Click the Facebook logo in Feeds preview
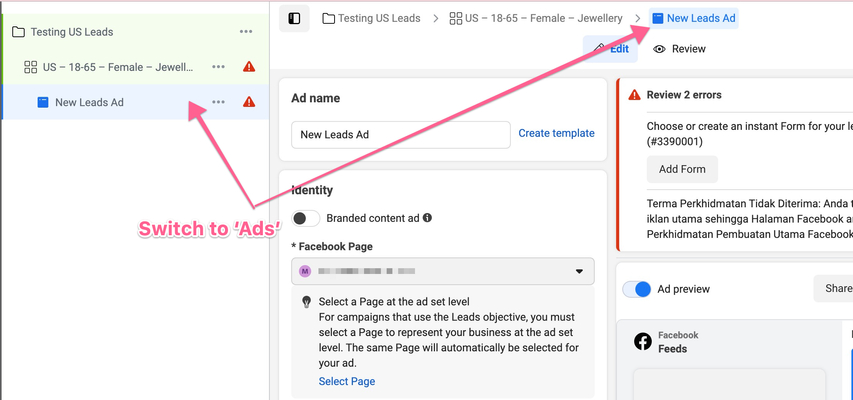 coord(643,342)
